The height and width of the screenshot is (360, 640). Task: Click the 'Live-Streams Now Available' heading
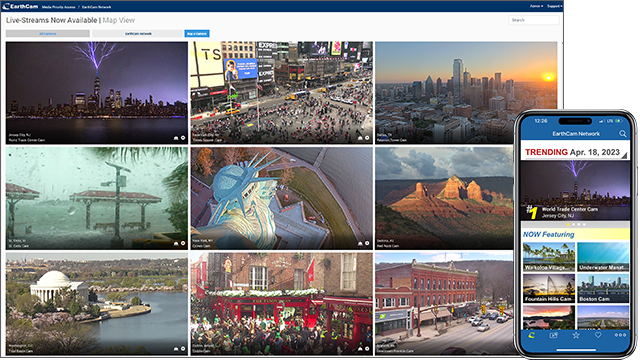point(51,20)
